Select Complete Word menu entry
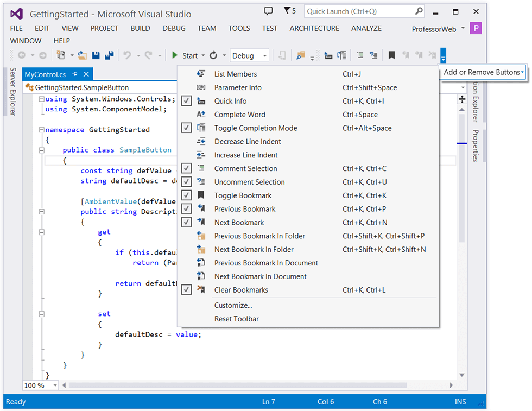This screenshot has height=411, width=532. pyautogui.click(x=308, y=115)
